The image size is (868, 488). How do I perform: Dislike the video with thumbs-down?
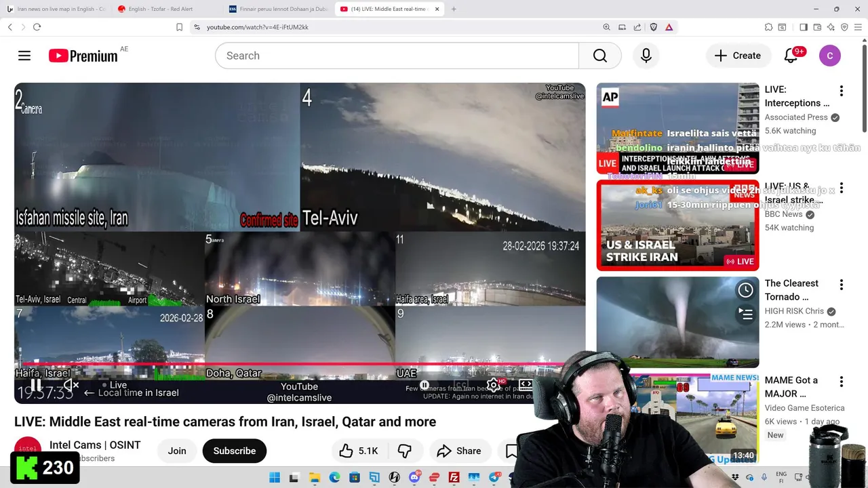point(405,451)
